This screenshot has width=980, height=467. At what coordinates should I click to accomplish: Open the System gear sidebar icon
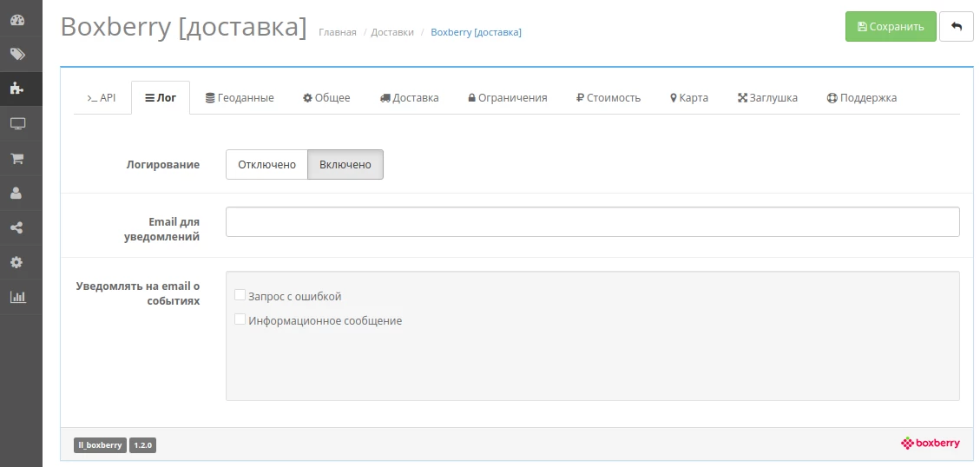(x=17, y=262)
